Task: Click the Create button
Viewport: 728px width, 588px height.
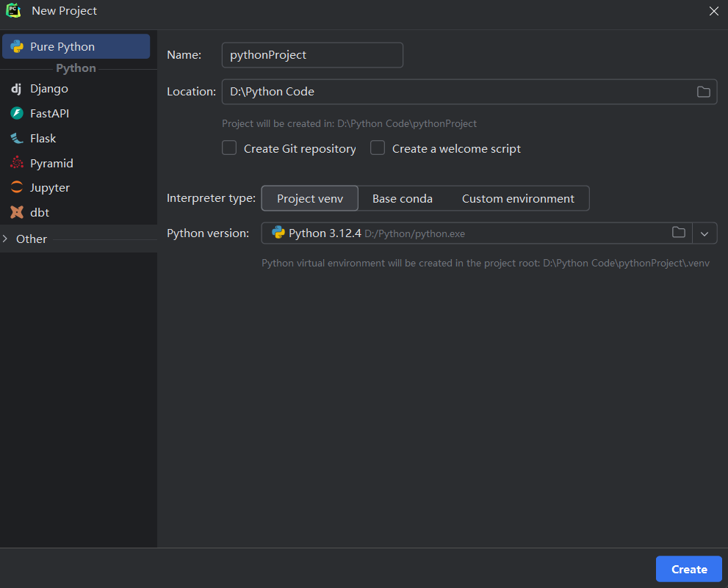Action: [x=688, y=569]
